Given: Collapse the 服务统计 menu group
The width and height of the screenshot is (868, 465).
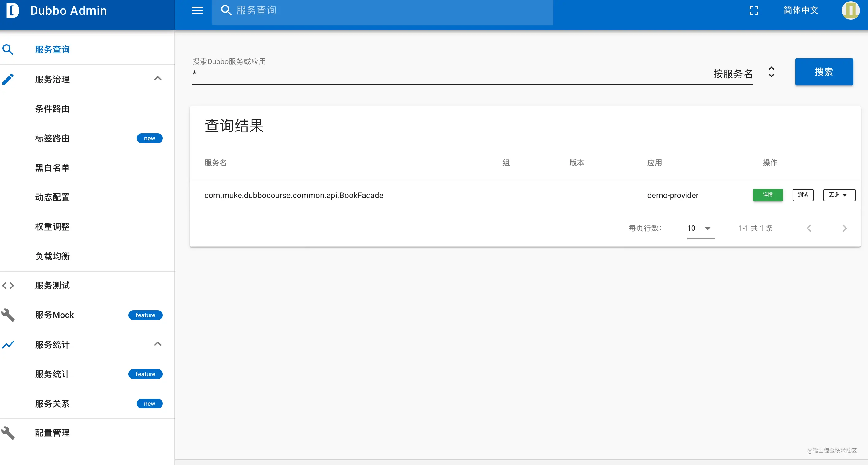Looking at the screenshot, I should tap(158, 344).
